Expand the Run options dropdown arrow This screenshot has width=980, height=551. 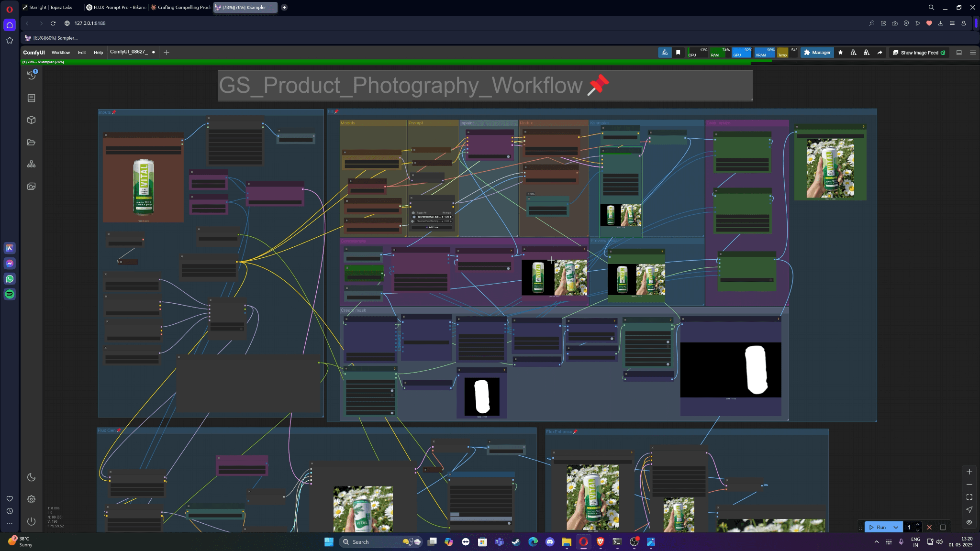pos(896,527)
